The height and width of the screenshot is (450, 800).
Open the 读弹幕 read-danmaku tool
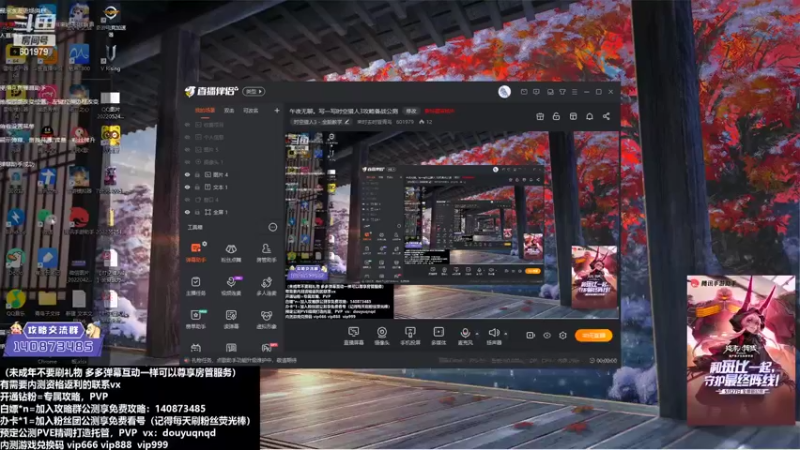[231, 319]
